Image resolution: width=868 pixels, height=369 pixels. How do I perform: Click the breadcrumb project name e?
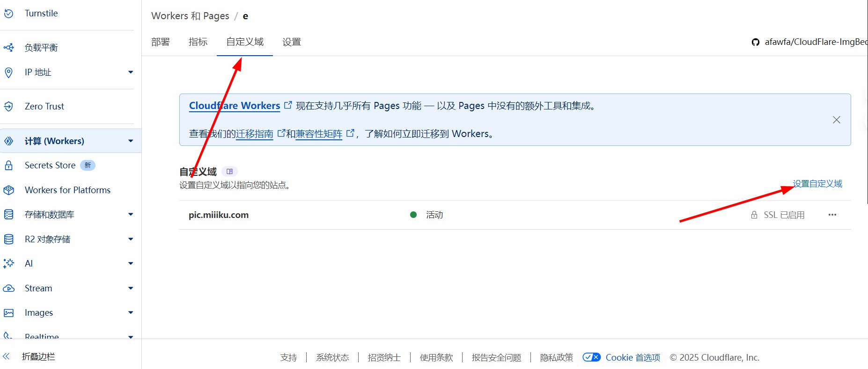click(x=245, y=16)
